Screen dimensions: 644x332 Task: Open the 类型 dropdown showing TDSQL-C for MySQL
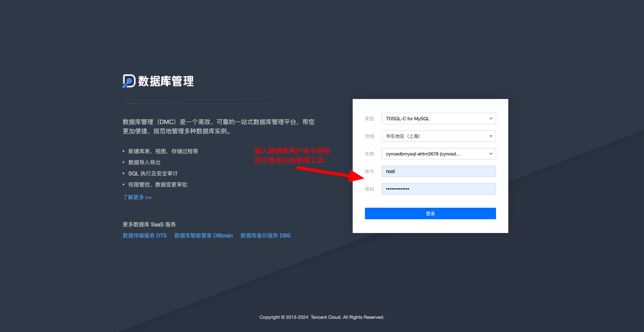pos(439,119)
